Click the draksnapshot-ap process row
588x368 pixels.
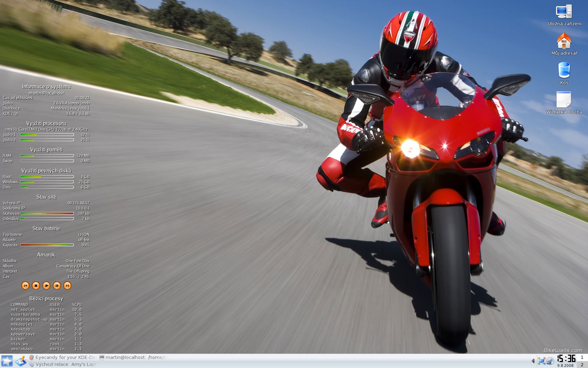[x=46, y=319]
